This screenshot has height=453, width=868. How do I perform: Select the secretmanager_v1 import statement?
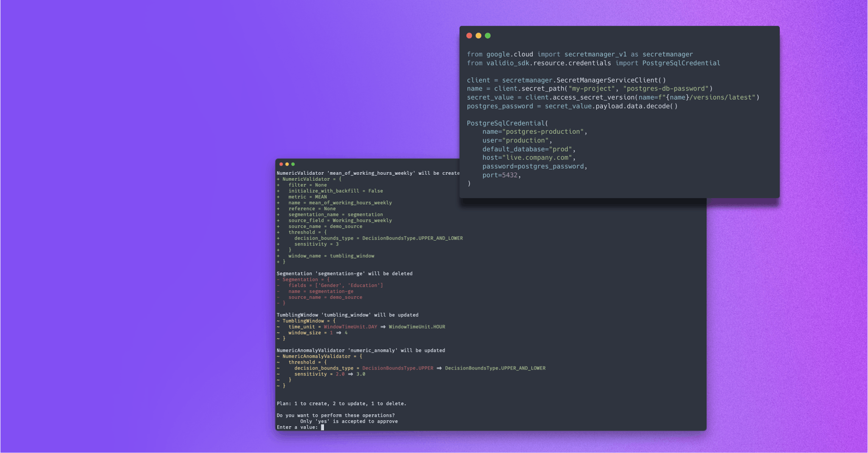point(580,54)
